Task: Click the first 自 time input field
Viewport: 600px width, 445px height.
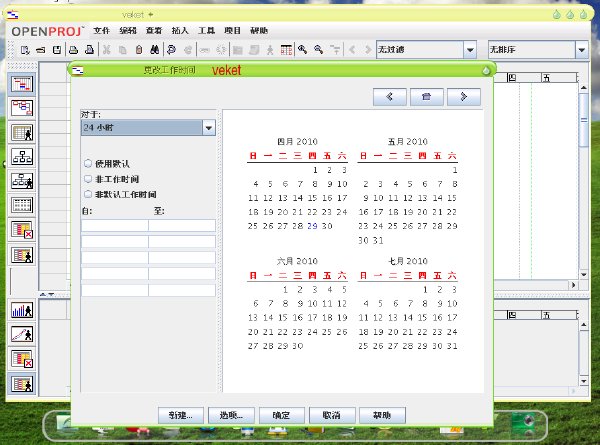Action: (114, 225)
